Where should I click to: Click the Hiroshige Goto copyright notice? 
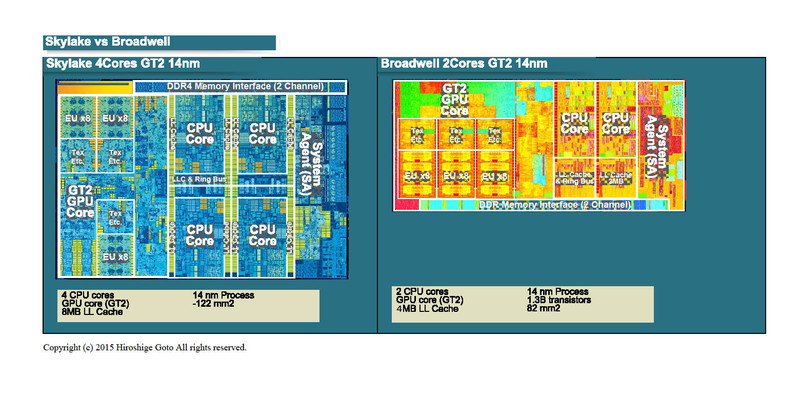(x=145, y=348)
